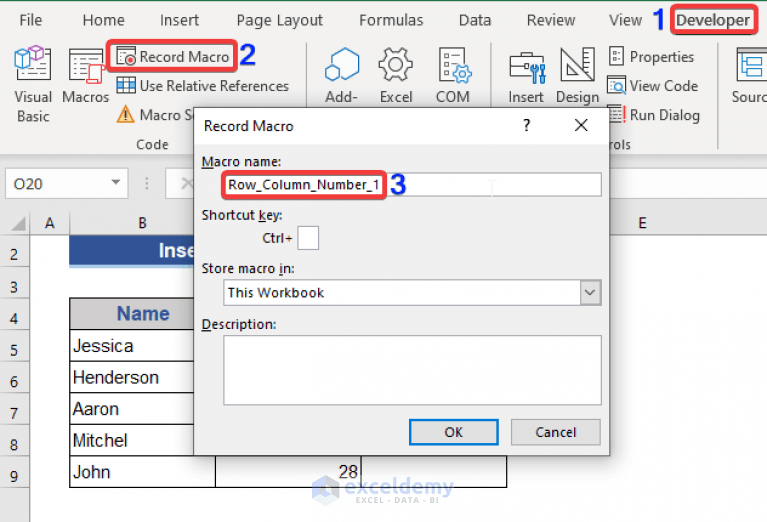Click the Macro name input field
Screen dimensions: 767x522
[x=412, y=184]
